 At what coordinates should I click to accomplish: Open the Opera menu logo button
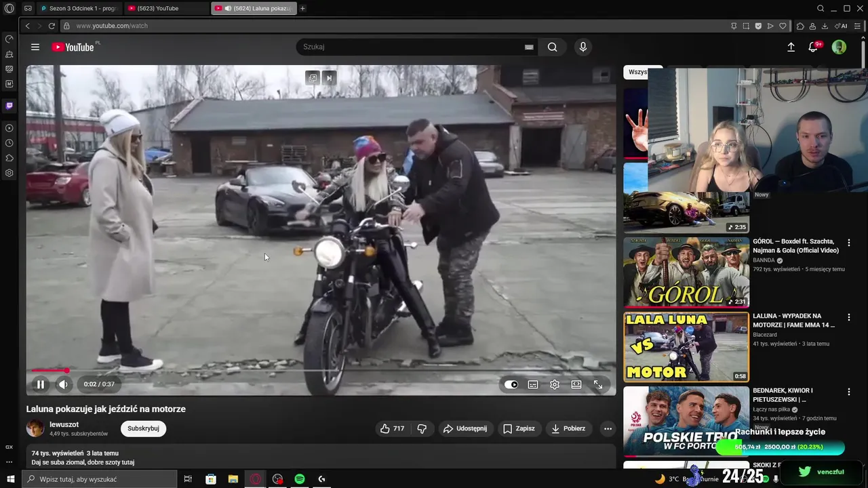tap(9, 8)
